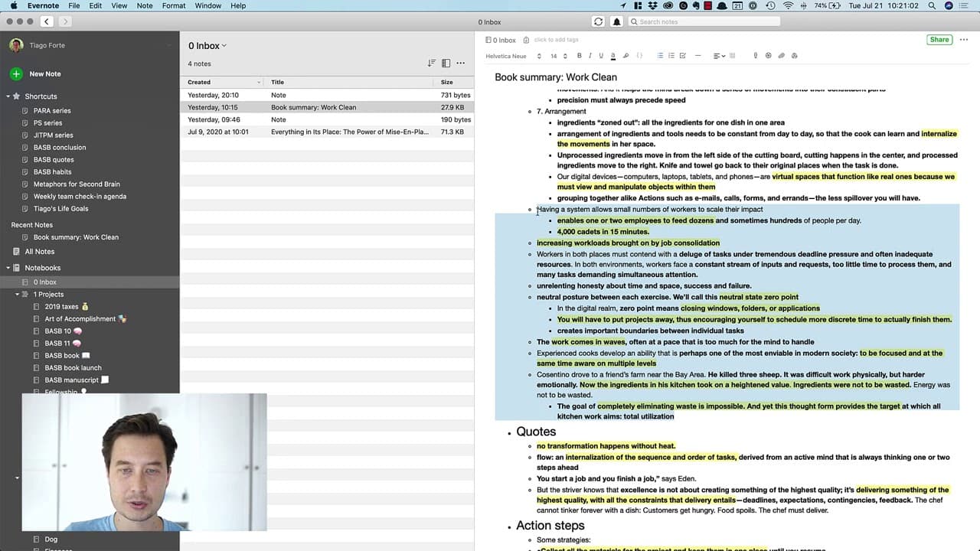Apply italic formatting
980x551 pixels.
(590, 56)
